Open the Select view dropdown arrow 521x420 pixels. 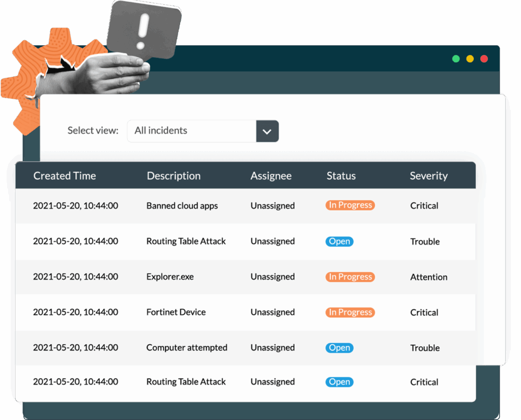click(267, 131)
